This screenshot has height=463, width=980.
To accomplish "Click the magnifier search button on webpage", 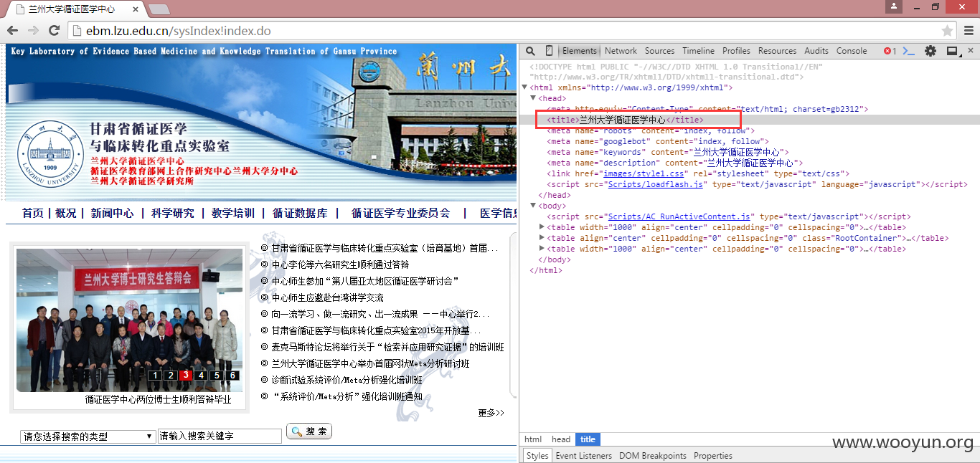I will point(309,431).
